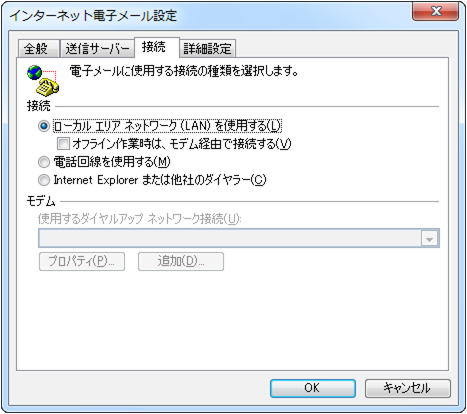Close the dialog with the red X button
This screenshot has height=414, width=467.
click(435, 11)
